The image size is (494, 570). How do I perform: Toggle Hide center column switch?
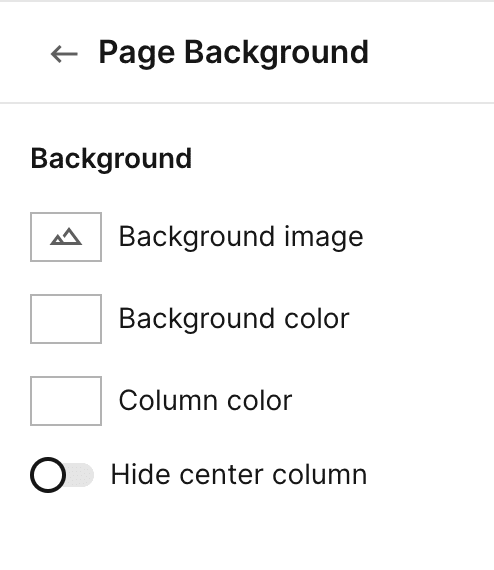pyautogui.click(x=62, y=475)
